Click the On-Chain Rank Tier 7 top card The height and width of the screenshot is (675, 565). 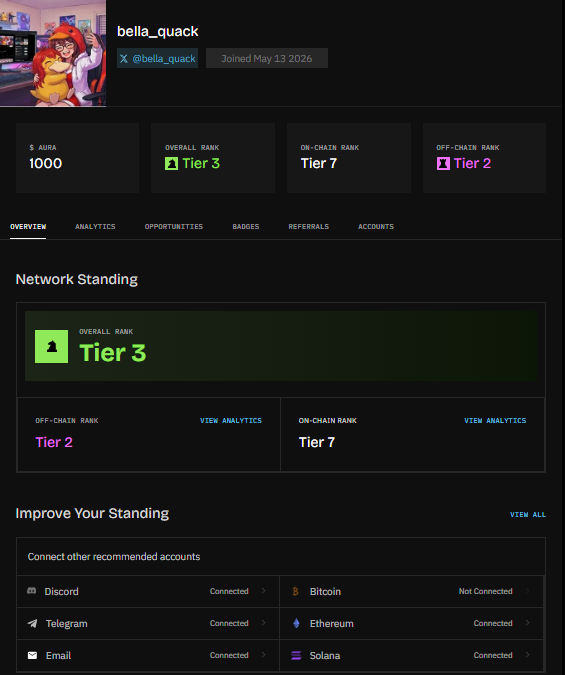pos(349,158)
